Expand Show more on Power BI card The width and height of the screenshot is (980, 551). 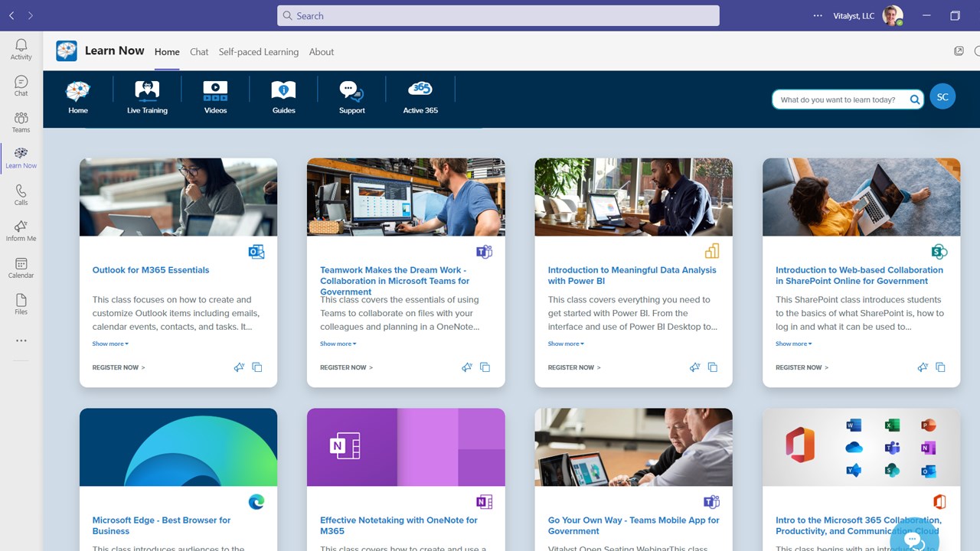point(566,344)
